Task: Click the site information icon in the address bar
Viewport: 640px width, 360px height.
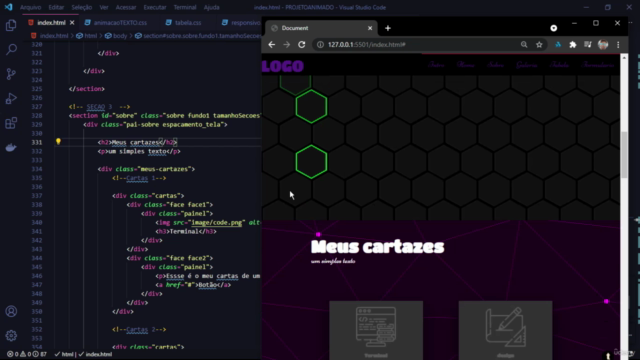Action: click(320, 44)
